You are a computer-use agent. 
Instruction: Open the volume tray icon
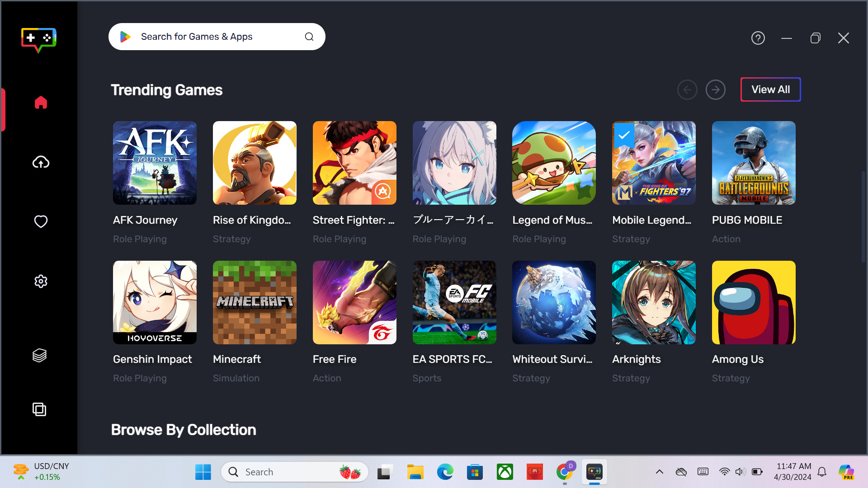[740, 472]
